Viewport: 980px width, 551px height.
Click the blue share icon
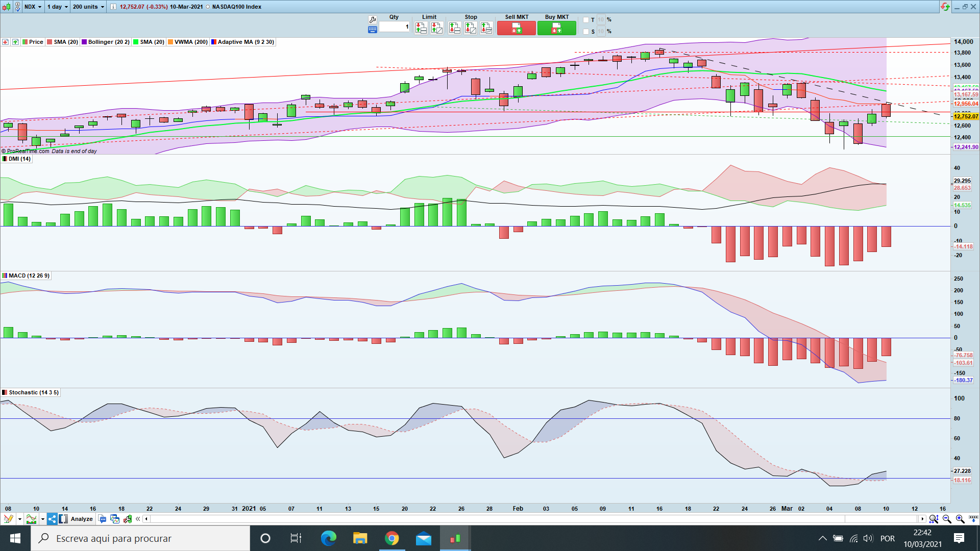tap(52, 519)
